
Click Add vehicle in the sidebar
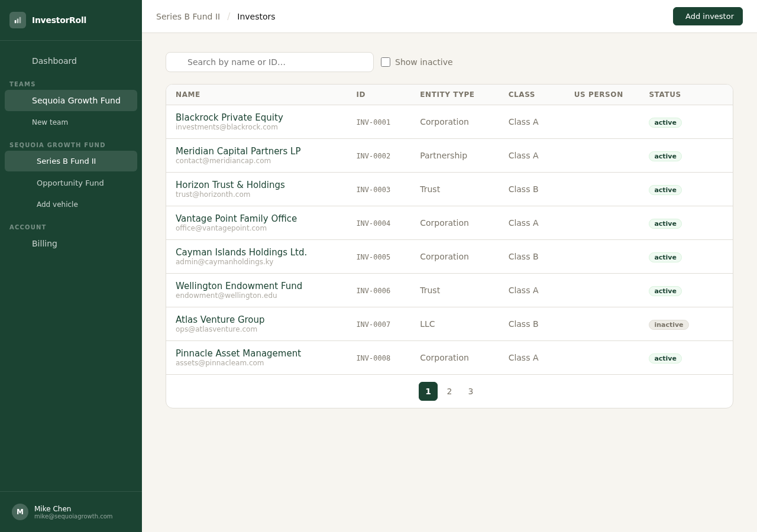point(57,205)
